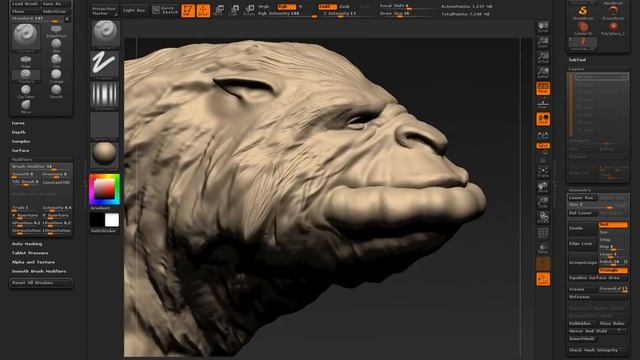This screenshot has height=360, width=640.
Task: Open the Light Box browser
Action: 134,10
